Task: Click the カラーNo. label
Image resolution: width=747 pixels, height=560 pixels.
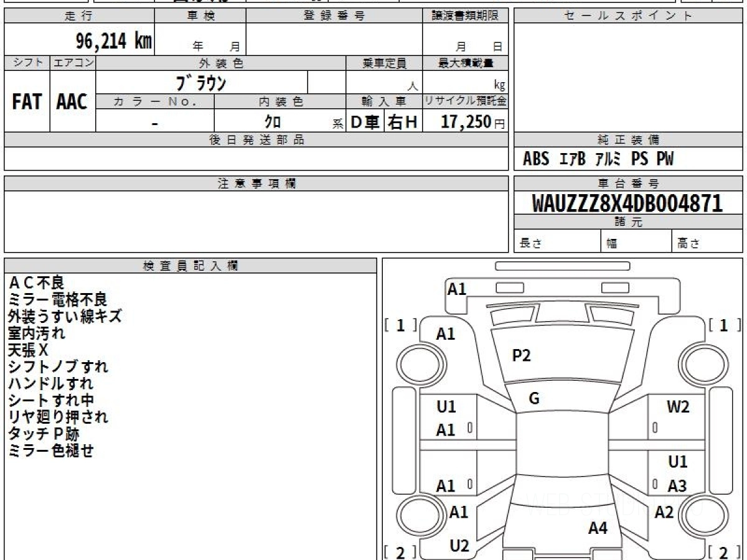Action: [155, 101]
